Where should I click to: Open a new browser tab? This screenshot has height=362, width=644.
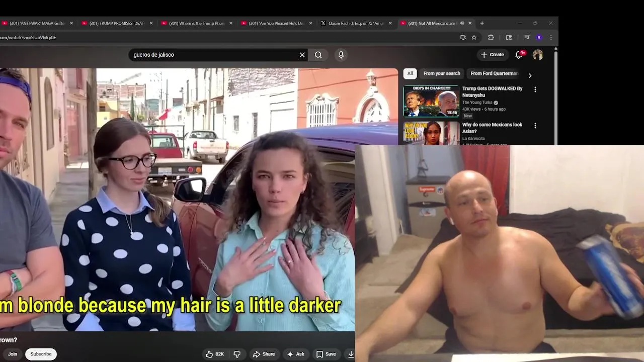[482, 23]
